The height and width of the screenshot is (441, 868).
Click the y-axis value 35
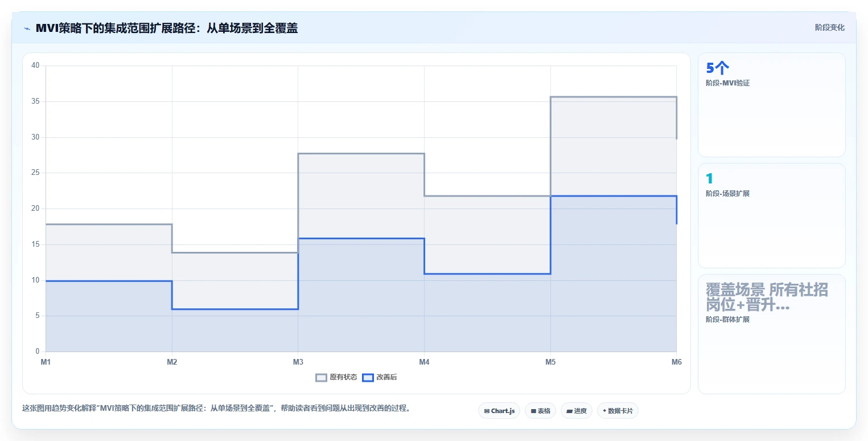coord(35,101)
